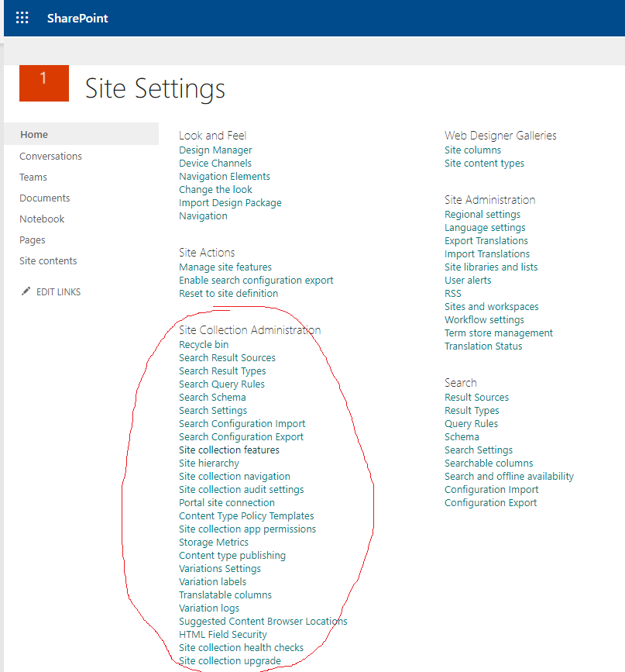625x672 pixels.
Task: Open Search Query Rules
Action: (222, 384)
